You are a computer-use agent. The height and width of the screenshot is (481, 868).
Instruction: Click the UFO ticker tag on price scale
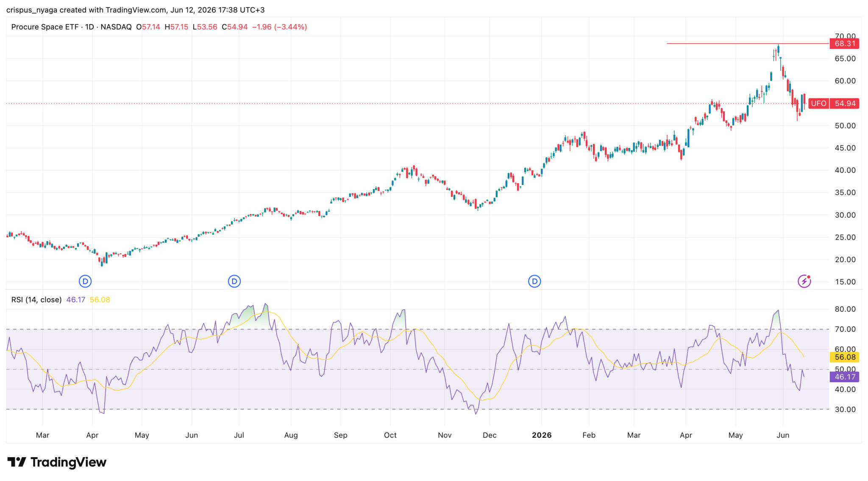pos(818,103)
